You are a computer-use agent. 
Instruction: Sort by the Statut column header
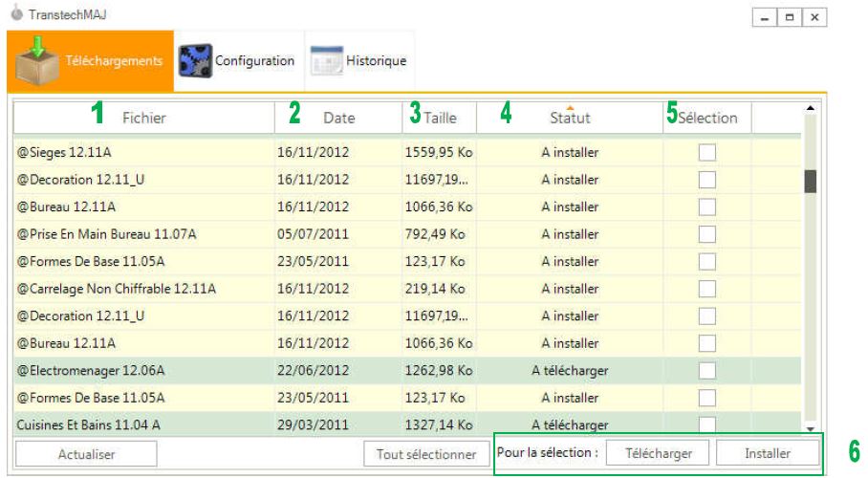coord(570,119)
